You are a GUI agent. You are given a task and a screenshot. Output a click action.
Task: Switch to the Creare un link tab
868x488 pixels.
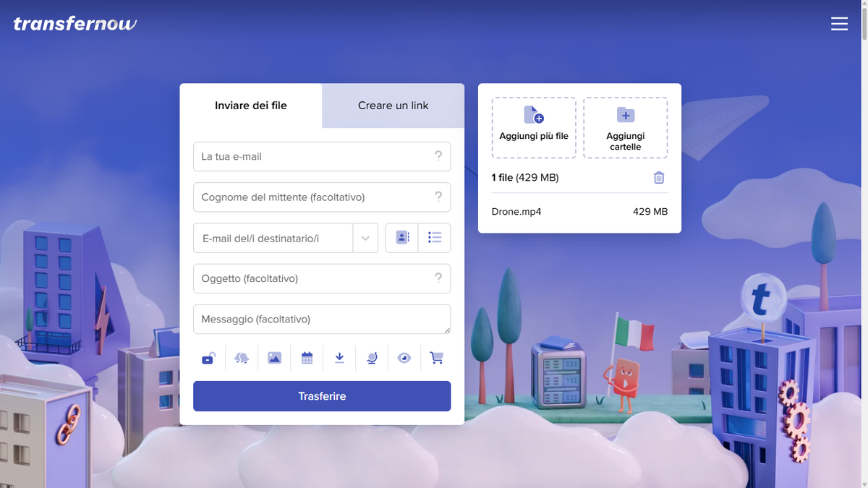[x=393, y=106]
